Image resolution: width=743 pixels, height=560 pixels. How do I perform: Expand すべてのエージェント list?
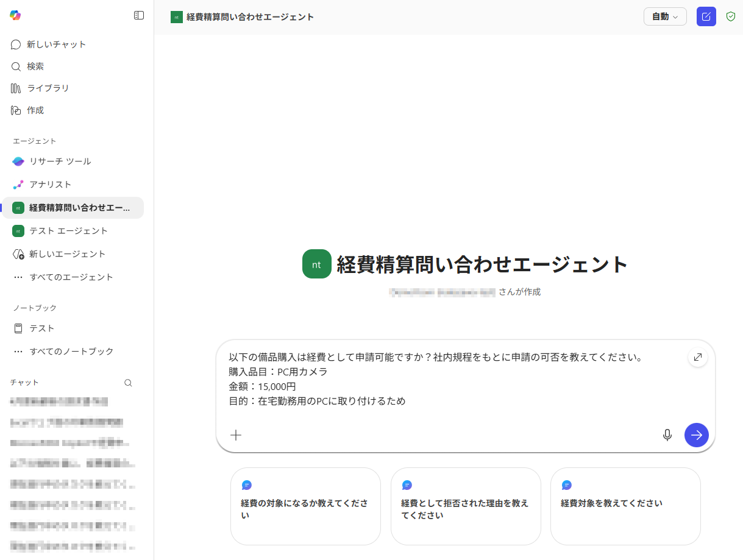click(71, 277)
